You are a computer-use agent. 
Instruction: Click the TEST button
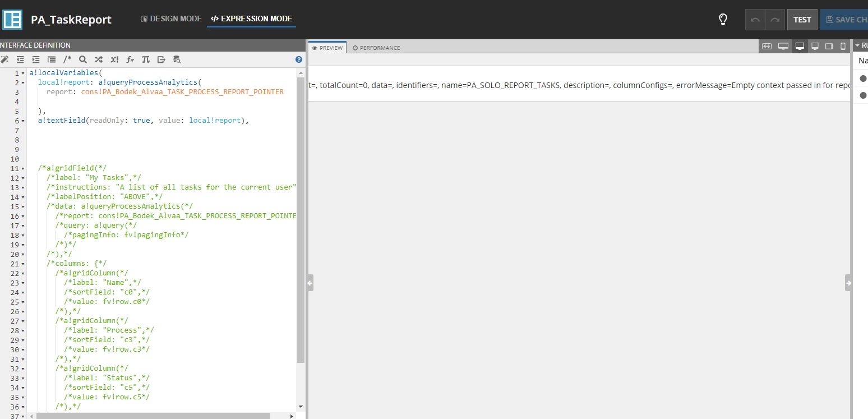(x=802, y=20)
